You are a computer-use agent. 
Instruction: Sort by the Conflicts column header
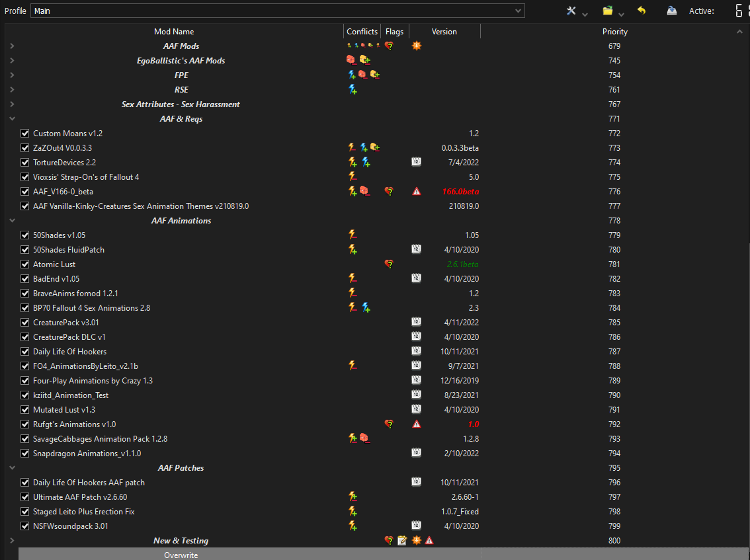coord(362,32)
